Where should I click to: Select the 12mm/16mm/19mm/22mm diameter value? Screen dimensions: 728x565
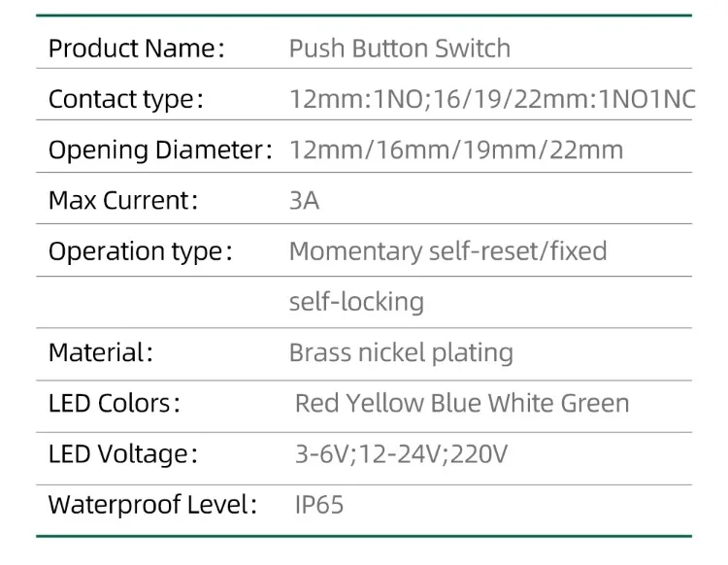pos(456,150)
